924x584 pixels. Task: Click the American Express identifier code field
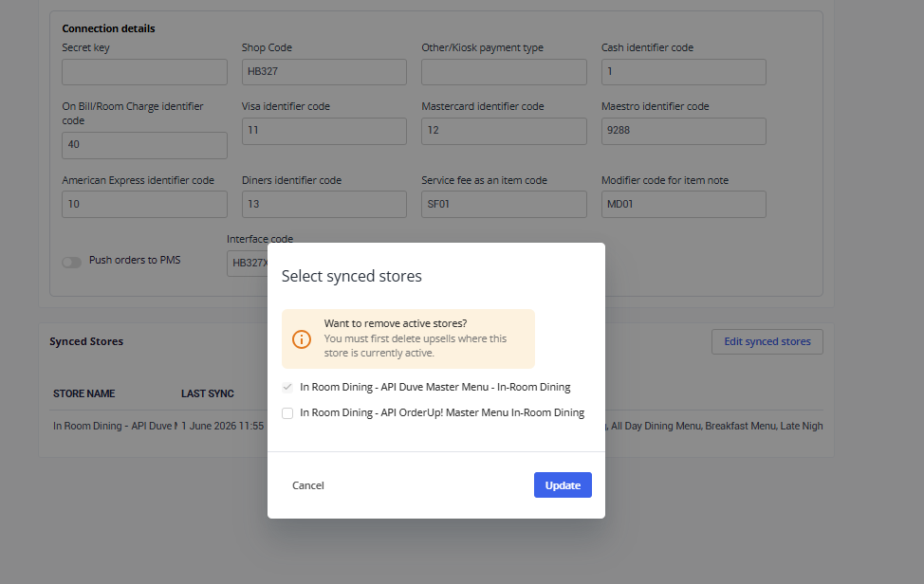point(144,204)
